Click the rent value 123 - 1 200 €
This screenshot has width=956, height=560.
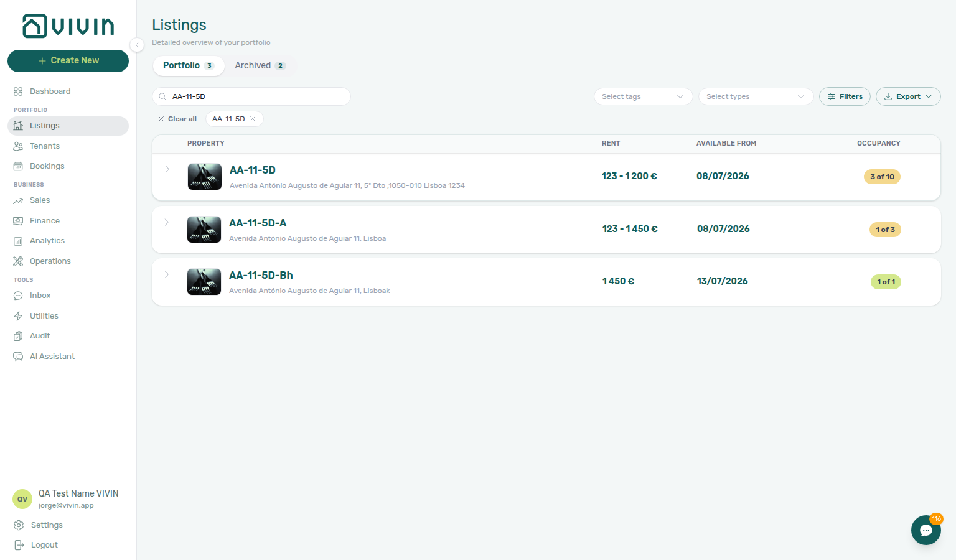click(629, 176)
